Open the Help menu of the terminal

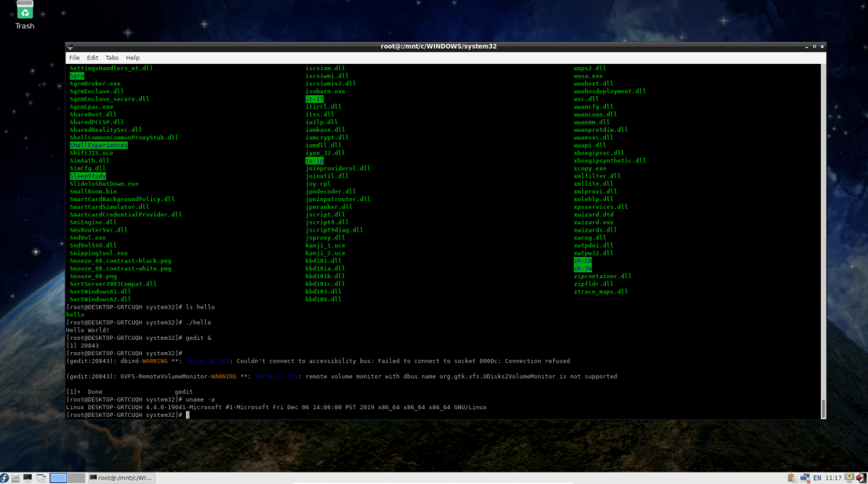[133, 57]
